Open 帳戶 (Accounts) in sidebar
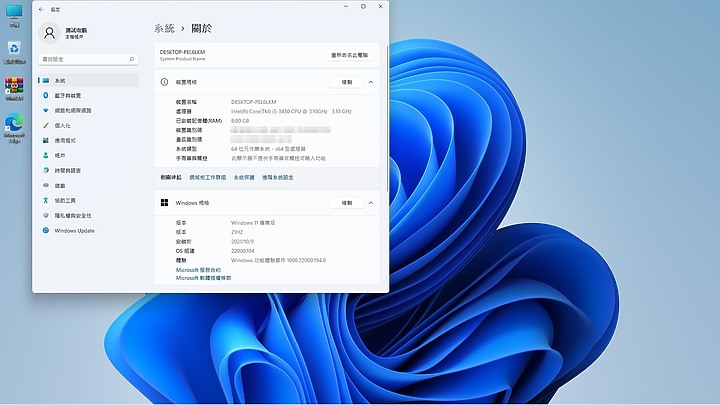The width and height of the screenshot is (720, 405). (x=88, y=155)
